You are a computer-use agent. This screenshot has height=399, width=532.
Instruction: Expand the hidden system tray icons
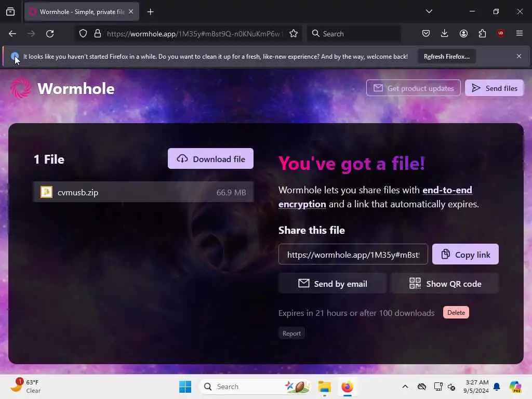pos(405,387)
